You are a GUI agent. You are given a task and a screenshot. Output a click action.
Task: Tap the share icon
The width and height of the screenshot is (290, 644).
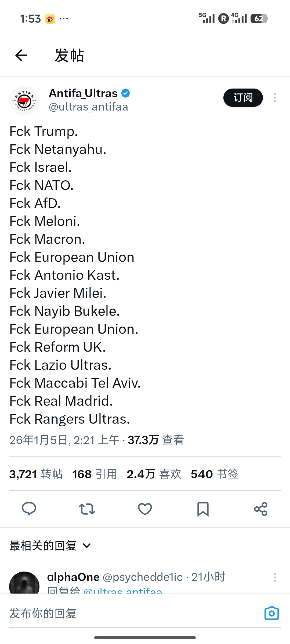click(261, 509)
